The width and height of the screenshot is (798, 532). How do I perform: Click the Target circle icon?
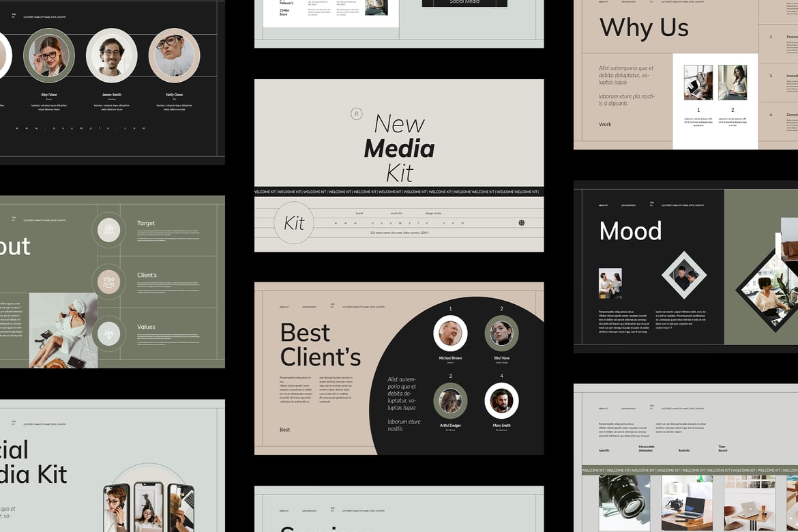pyautogui.click(x=108, y=230)
